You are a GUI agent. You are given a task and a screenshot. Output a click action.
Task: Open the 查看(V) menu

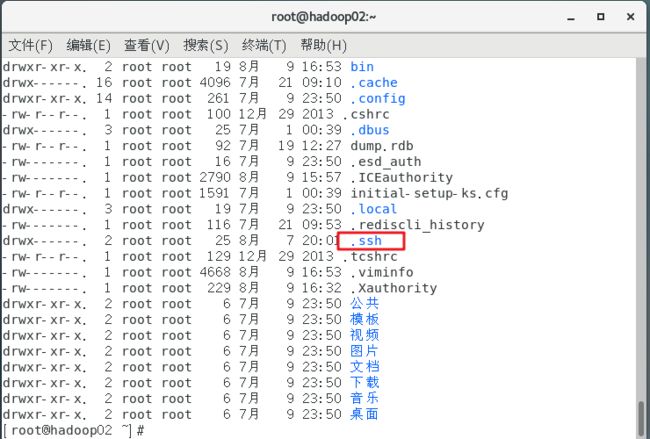tap(147, 45)
